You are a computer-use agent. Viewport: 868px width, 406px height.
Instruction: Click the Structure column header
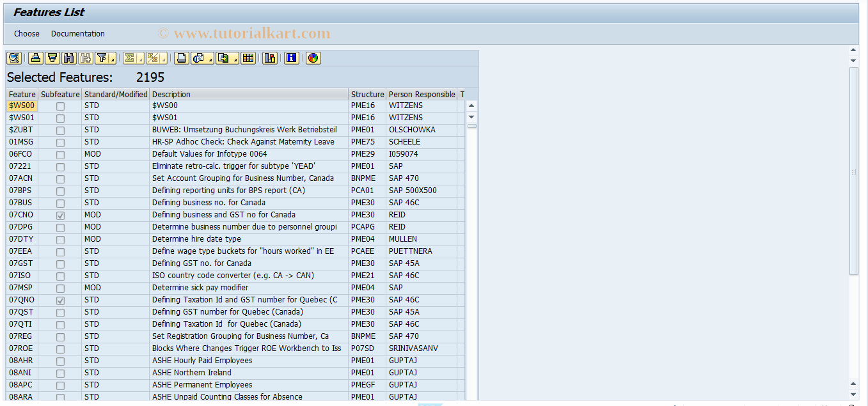[x=368, y=94]
